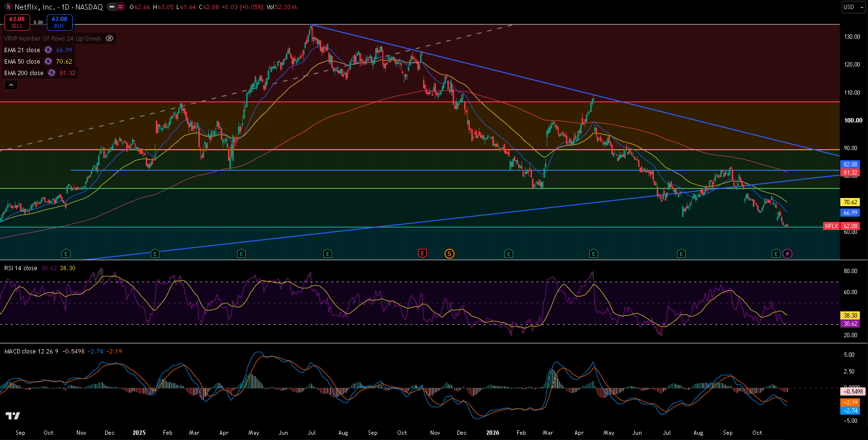The image size is (868, 440).
Task: Click the RSI 38.30 yellow axis label
Action: click(850, 315)
